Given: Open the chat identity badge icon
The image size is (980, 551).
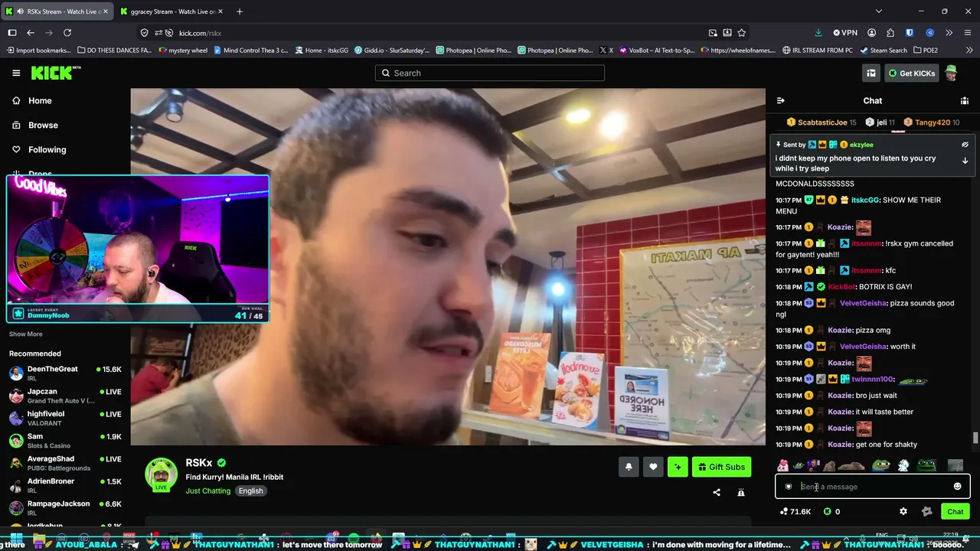Looking at the screenshot, I should click(x=789, y=487).
